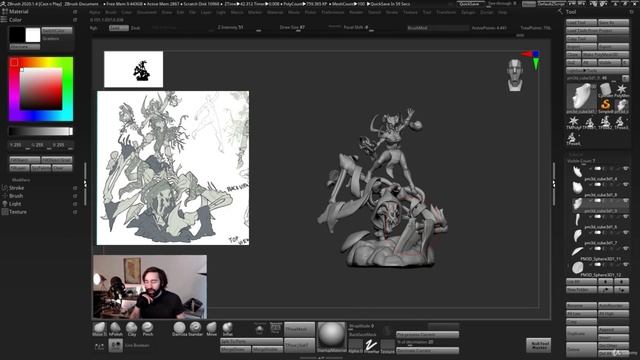This screenshot has height=360, width=640.
Task: Hide selected subtool pm3d_cube3d1_9 via eye
Action: (625, 200)
